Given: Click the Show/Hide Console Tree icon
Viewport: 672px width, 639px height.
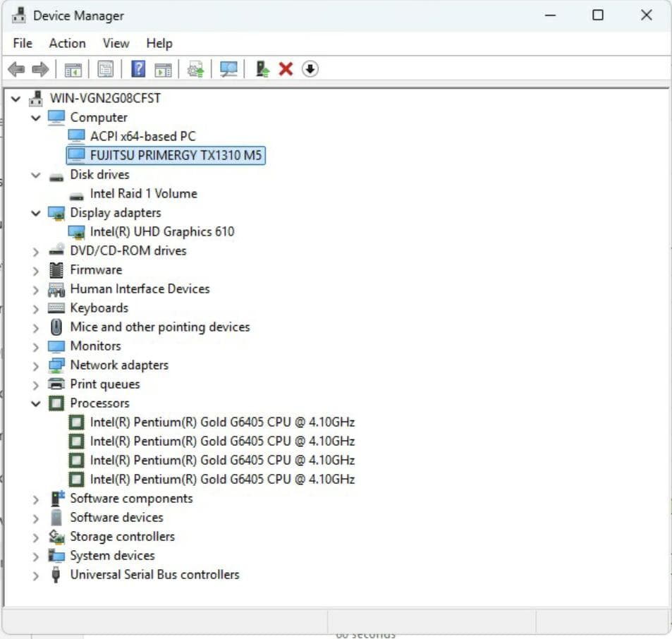Looking at the screenshot, I should (x=72, y=68).
